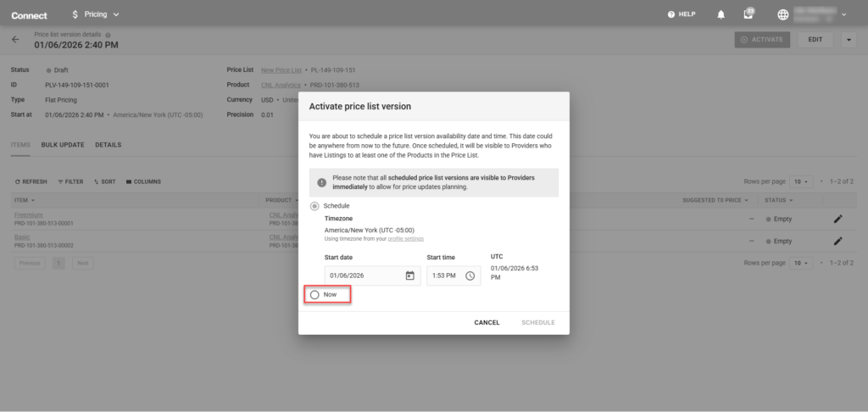This screenshot has width=868, height=412.
Task: Click the pencil edit icon for Basic row
Action: 837,241
